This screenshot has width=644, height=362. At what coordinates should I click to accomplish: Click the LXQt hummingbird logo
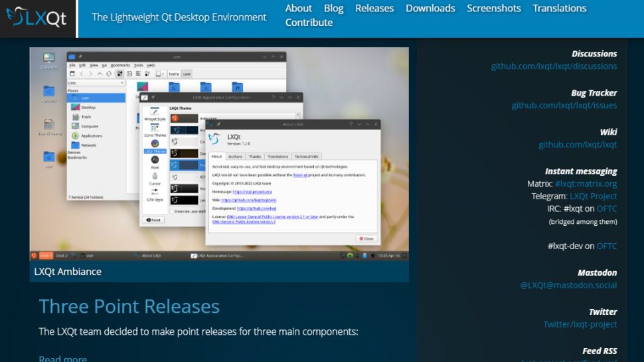37,18
